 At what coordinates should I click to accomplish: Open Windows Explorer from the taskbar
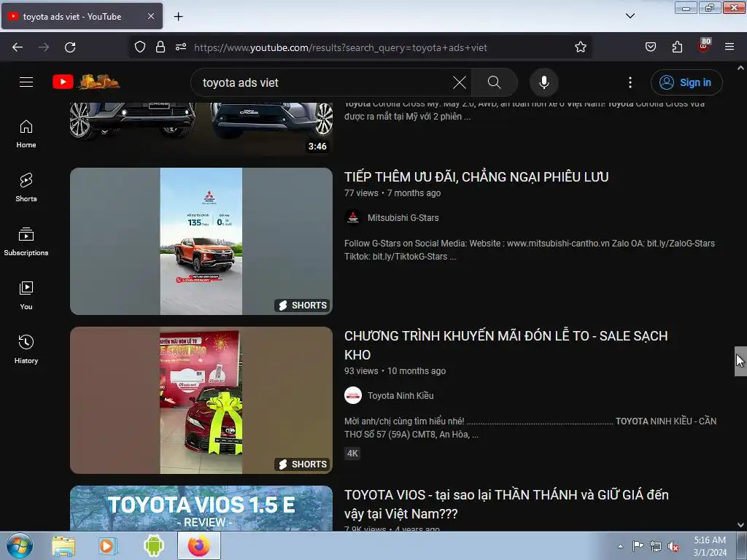63,545
